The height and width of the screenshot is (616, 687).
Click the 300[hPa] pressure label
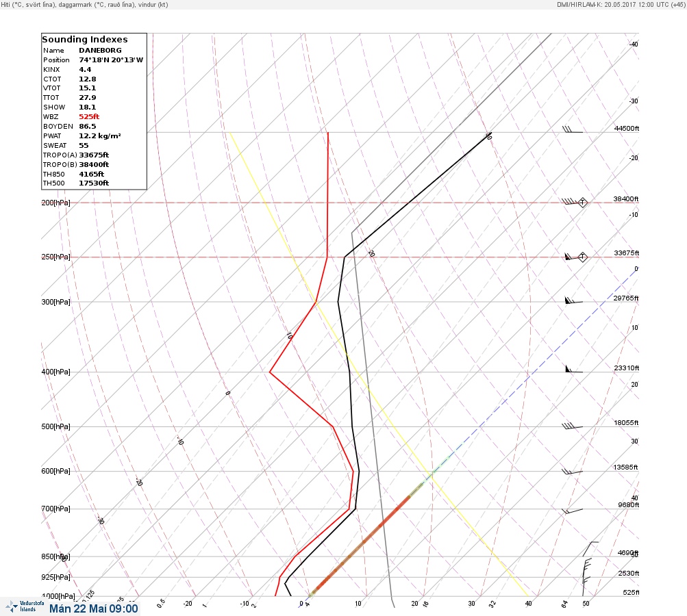55,302
